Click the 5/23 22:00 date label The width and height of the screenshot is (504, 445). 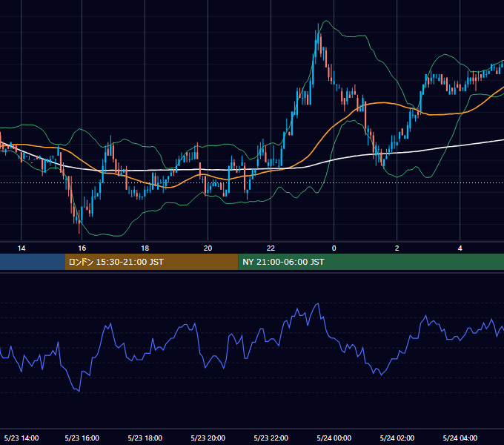[x=271, y=438]
